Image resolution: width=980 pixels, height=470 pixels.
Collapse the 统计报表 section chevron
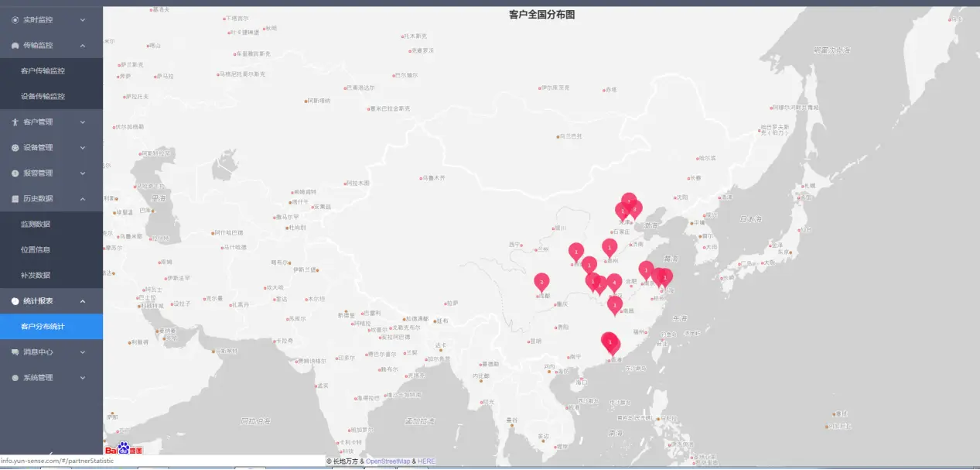(x=83, y=300)
